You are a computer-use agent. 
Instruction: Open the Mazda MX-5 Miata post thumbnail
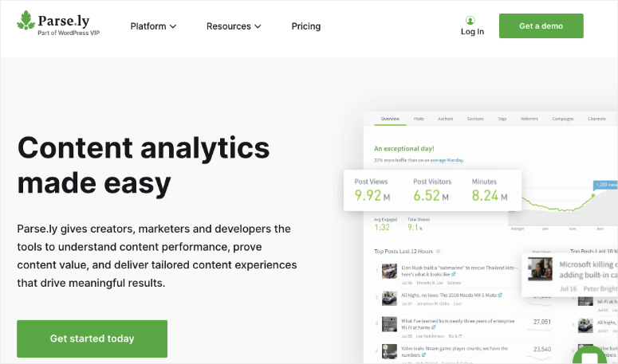[x=389, y=298]
